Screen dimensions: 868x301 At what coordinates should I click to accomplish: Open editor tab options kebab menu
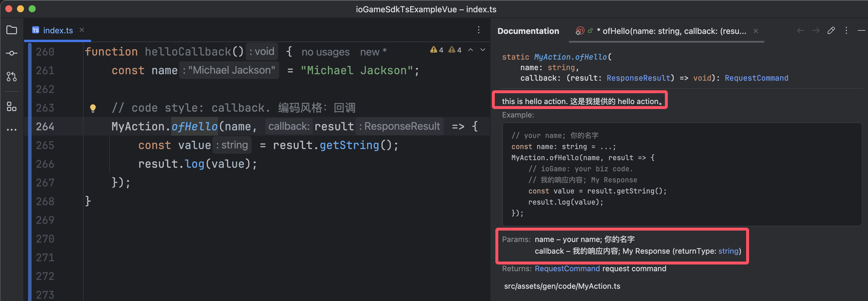(478, 30)
